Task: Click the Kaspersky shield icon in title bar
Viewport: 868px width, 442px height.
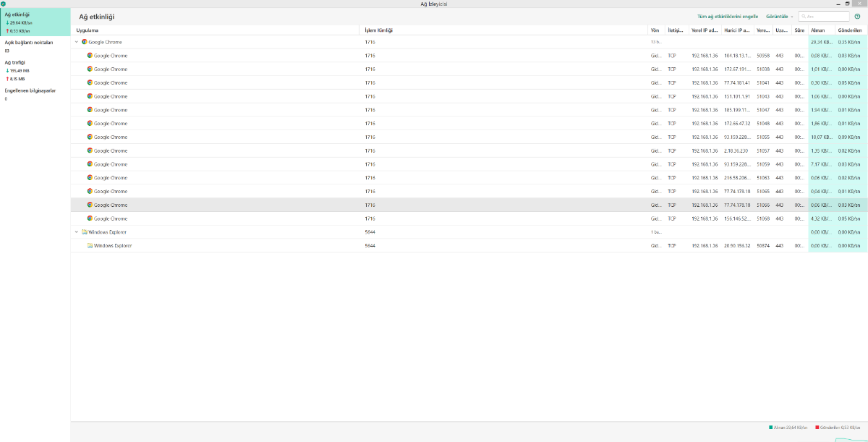Action: point(4,4)
